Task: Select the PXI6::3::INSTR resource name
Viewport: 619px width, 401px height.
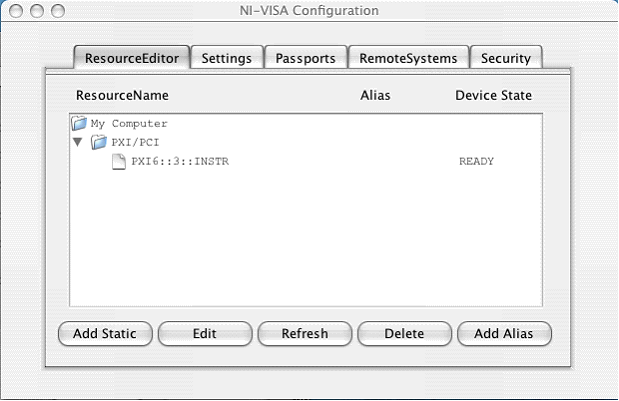Action: point(180,162)
